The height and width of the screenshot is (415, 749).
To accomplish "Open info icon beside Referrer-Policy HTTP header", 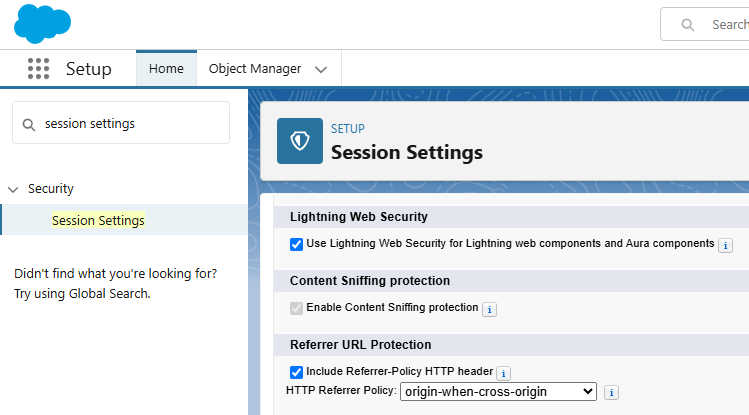I will (x=503, y=373).
